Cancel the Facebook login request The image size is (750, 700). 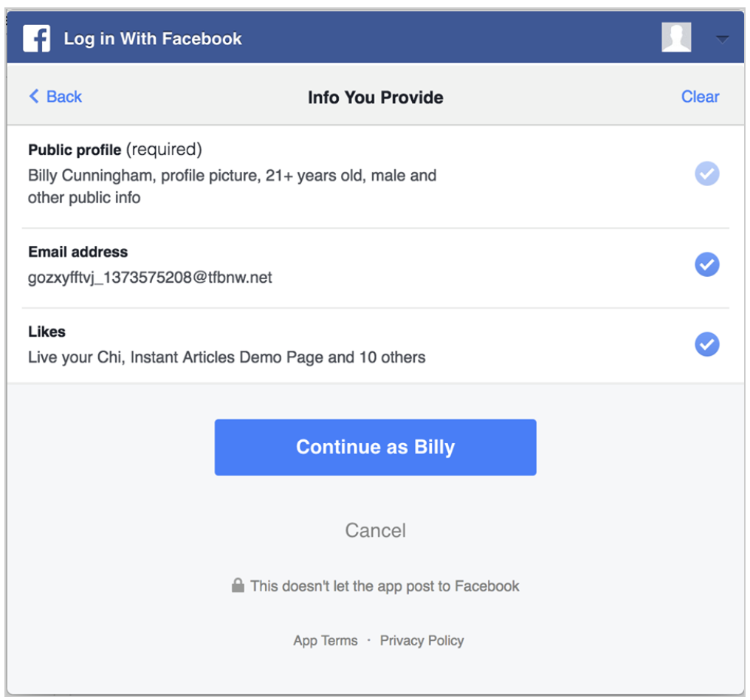(375, 529)
